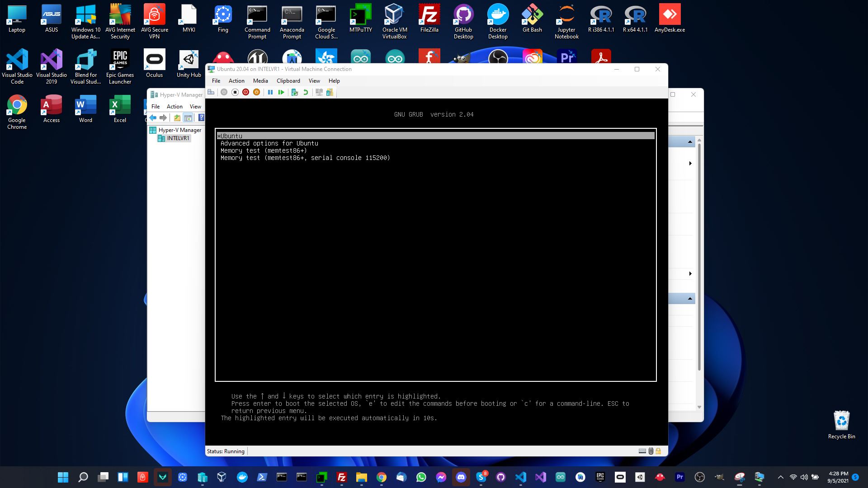This screenshot has width=868, height=488.
Task: Open the Recycle Bin
Action: pyautogui.click(x=841, y=425)
